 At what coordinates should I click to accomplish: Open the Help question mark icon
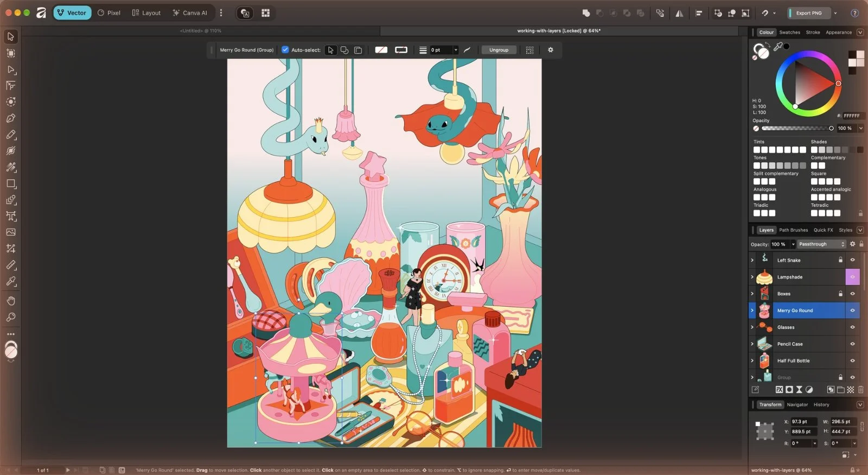(x=854, y=13)
